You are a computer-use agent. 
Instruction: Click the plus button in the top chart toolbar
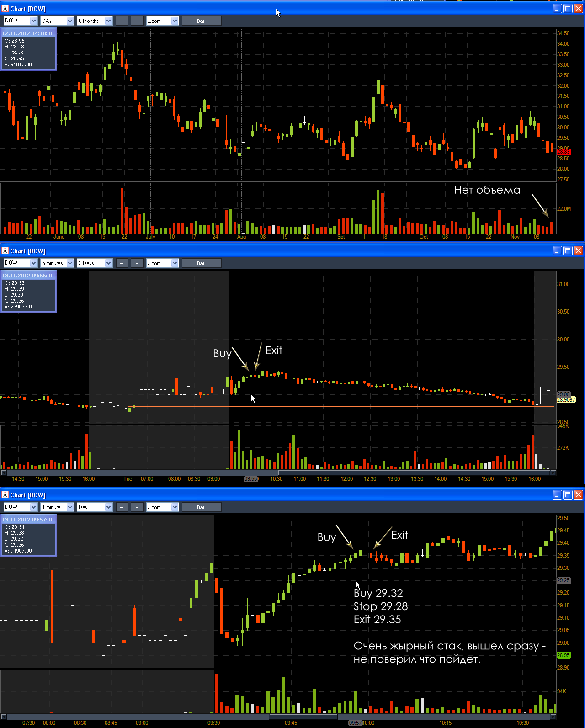(122, 21)
